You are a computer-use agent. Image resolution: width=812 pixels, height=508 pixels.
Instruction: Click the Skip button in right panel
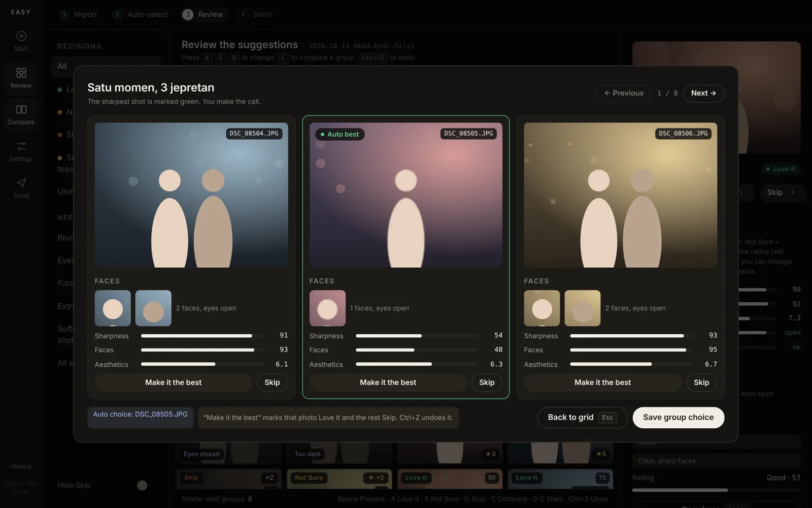tap(782, 193)
